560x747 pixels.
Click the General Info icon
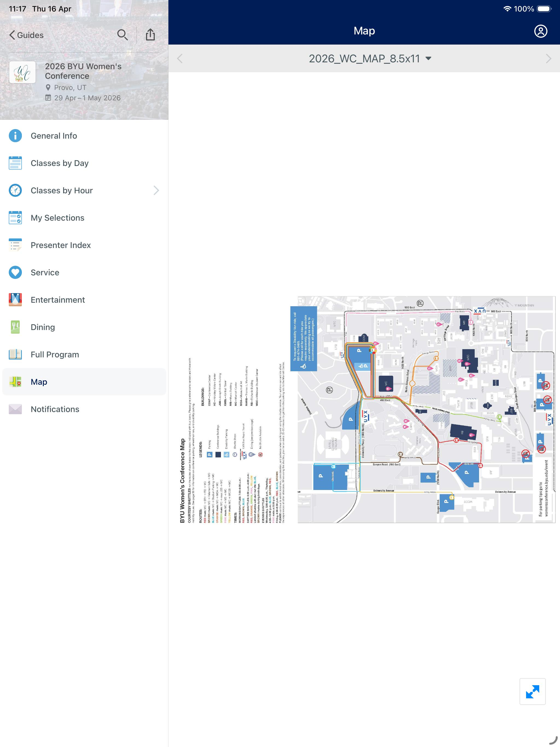15,136
